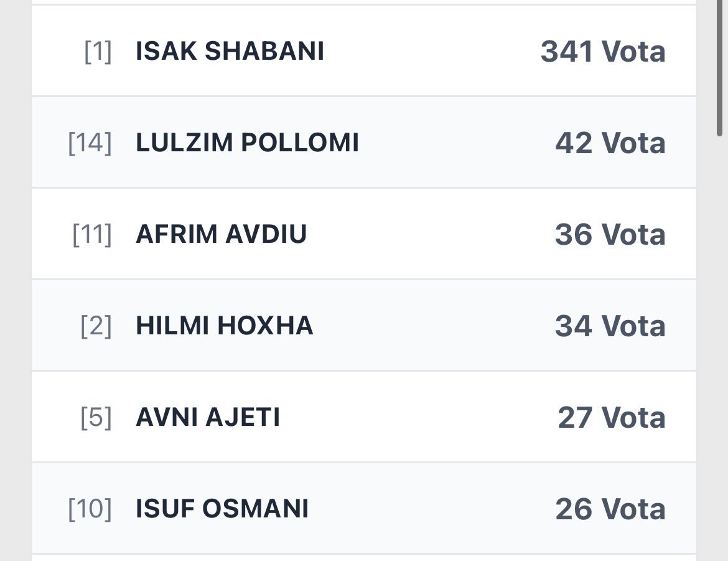Select the Hilmi Hoxha name text
The height and width of the screenshot is (561, 728).
click(224, 326)
